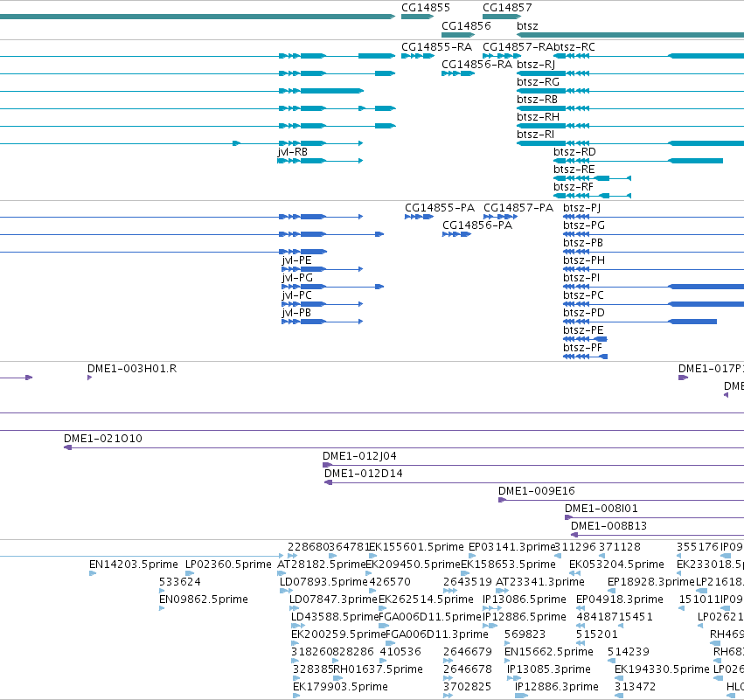Click the 533624 EST label

[180, 582]
